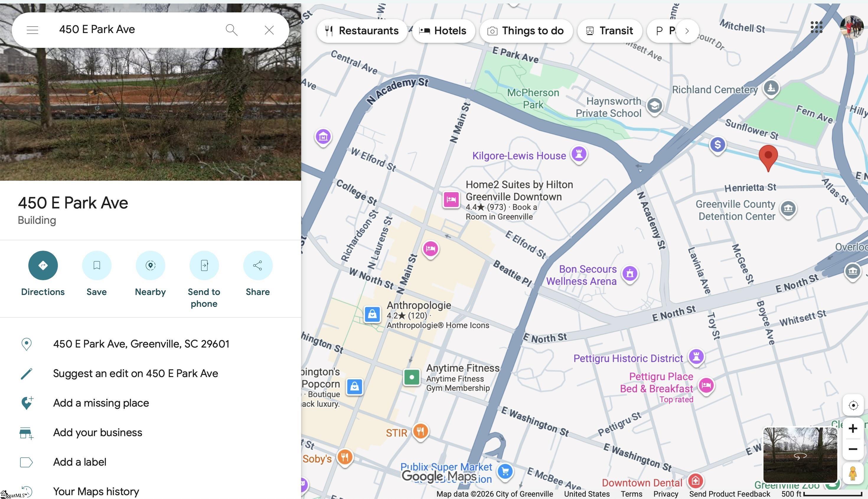Image resolution: width=868 pixels, height=499 pixels.
Task: Click Send Product Feedback link
Action: pos(730,494)
